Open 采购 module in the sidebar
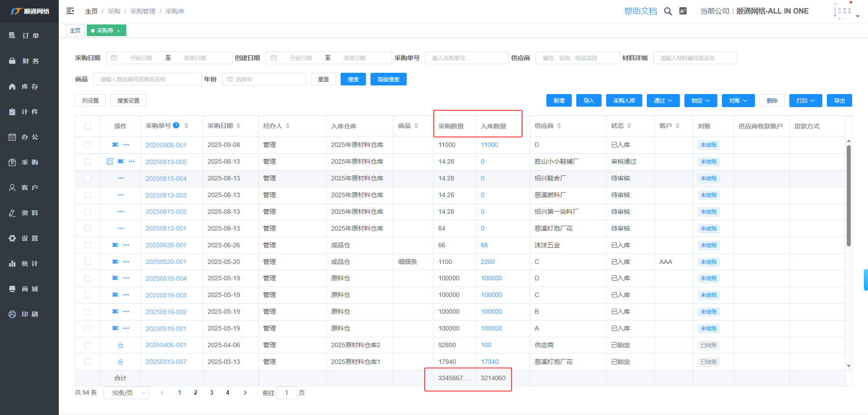The image size is (868, 415). click(29, 162)
